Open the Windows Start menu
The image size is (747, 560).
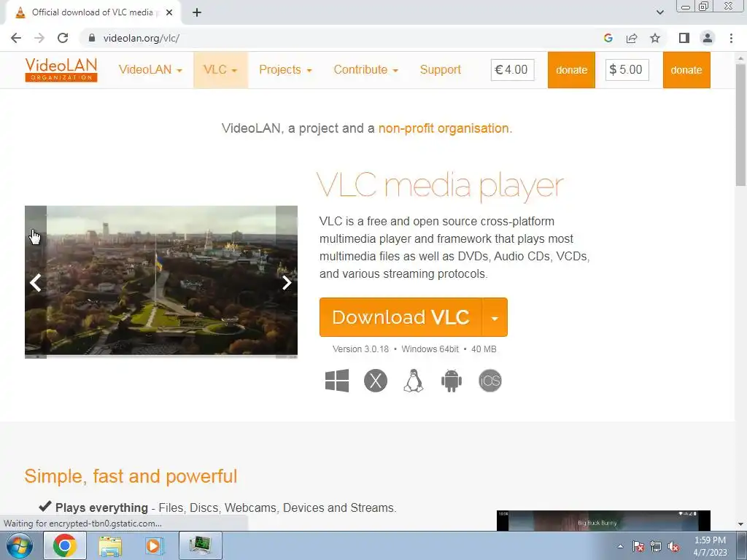click(x=19, y=545)
